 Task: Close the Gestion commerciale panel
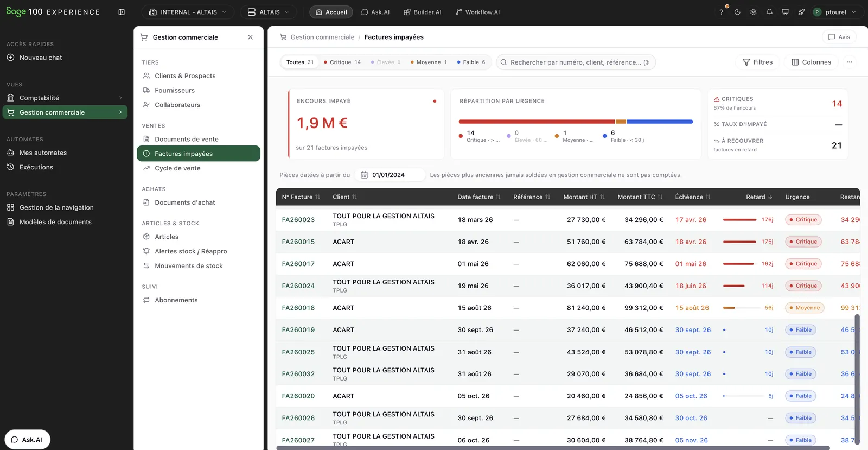250,37
